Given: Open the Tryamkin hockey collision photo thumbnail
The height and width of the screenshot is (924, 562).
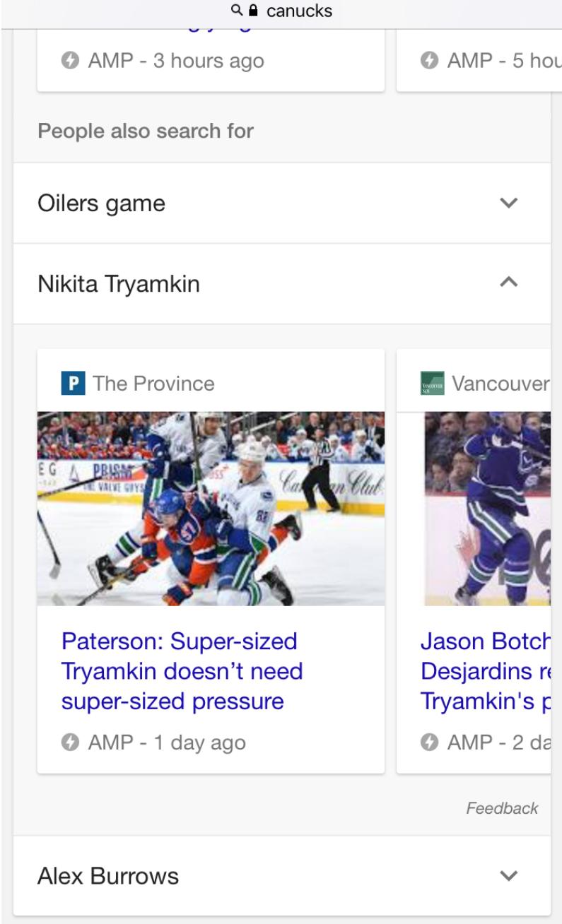Looking at the screenshot, I should (211, 509).
